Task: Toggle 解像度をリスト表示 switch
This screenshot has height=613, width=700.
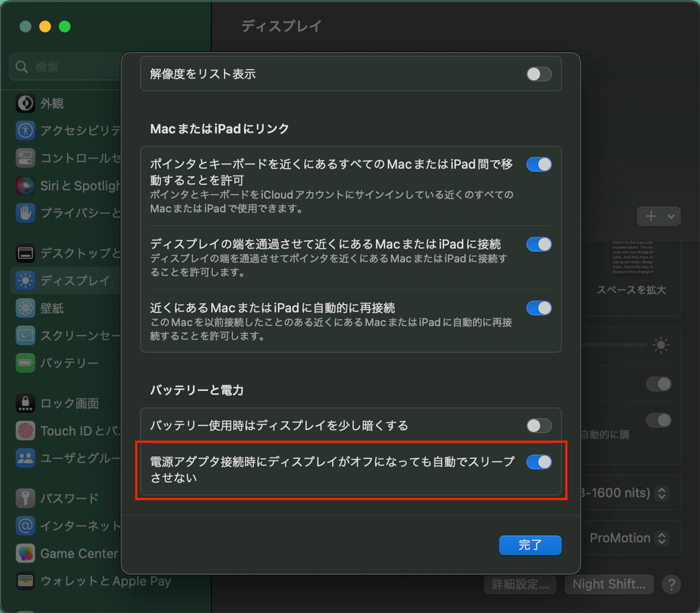Action: (539, 74)
